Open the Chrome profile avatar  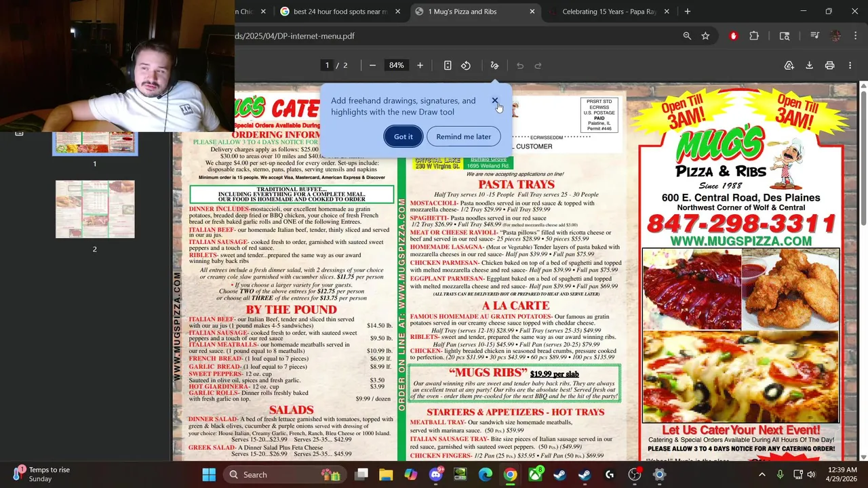coord(835,36)
